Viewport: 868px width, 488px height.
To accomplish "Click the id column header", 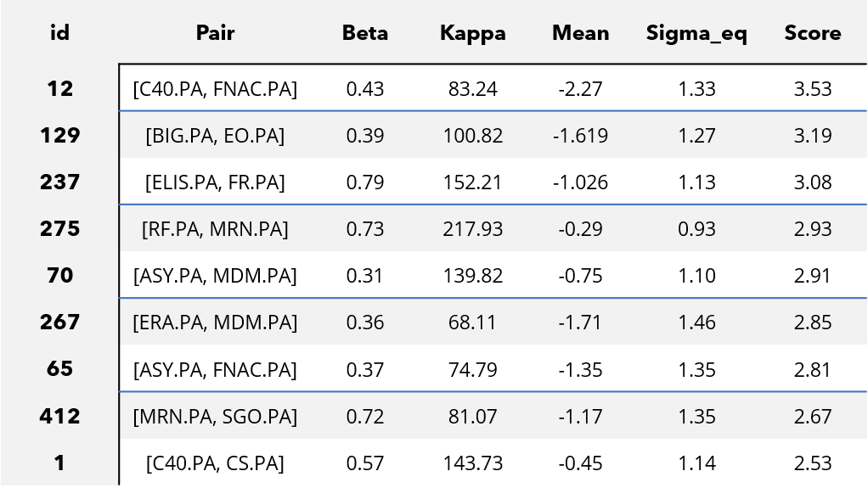I will [60, 33].
